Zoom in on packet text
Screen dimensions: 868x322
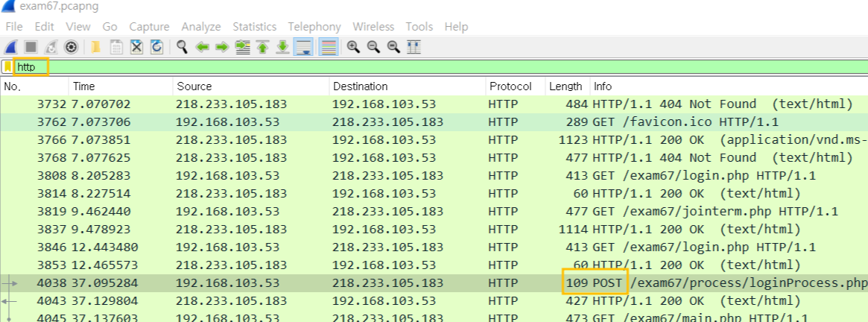tap(353, 47)
